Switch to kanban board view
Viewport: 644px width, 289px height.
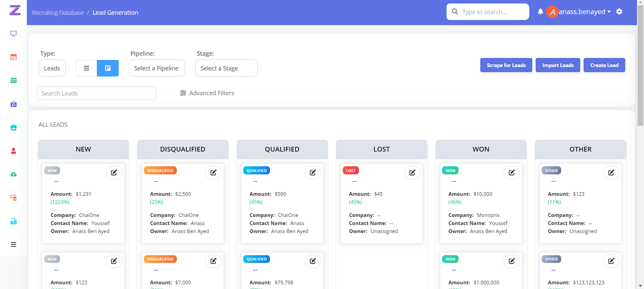coord(108,68)
